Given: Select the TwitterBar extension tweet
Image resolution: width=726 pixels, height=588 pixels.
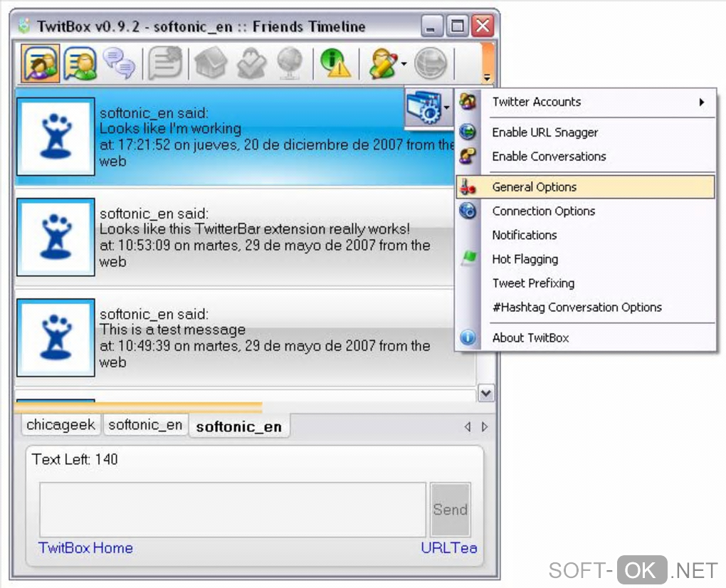Looking at the screenshot, I should [x=234, y=238].
